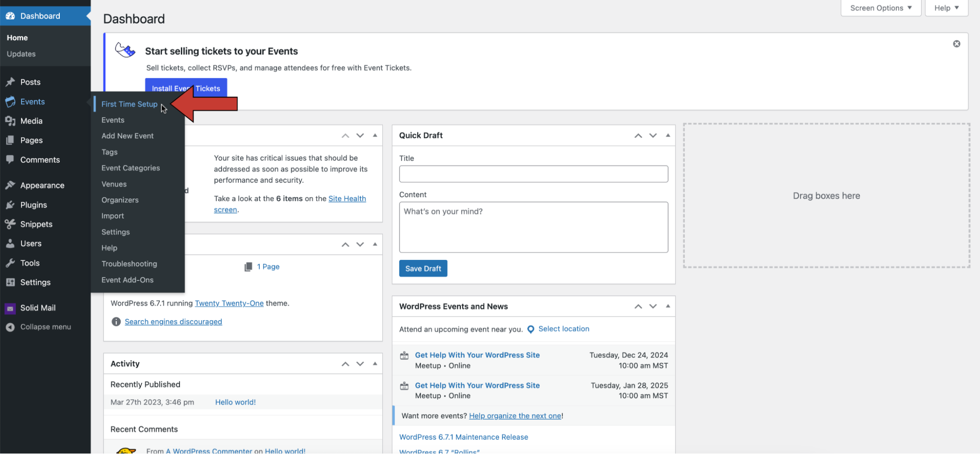Open Plugins via its plug icon
This screenshot has height=454, width=980.
pos(10,205)
